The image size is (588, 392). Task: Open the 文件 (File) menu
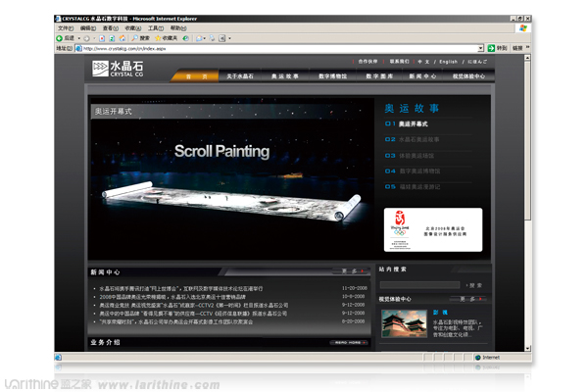(66, 28)
